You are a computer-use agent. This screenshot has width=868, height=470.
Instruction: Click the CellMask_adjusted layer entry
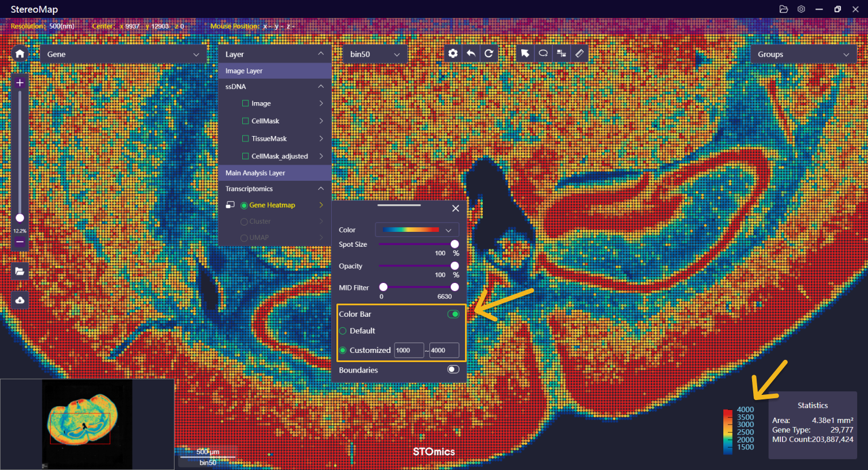click(279, 156)
